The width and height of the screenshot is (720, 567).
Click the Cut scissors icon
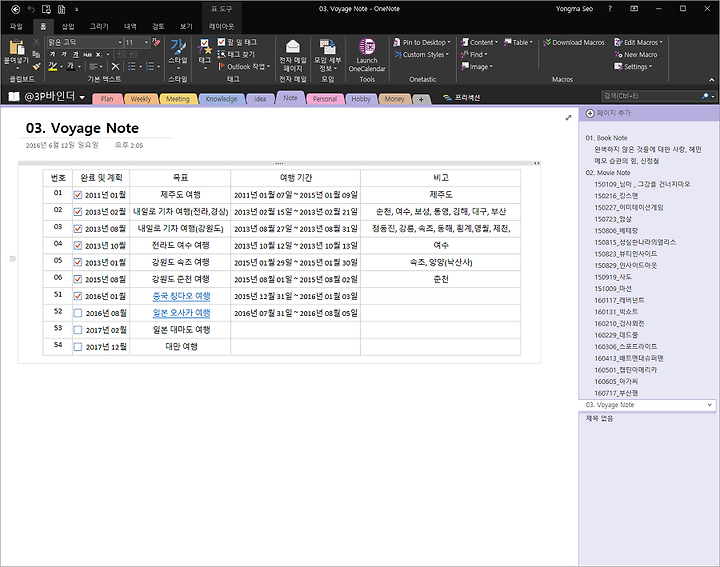36,43
